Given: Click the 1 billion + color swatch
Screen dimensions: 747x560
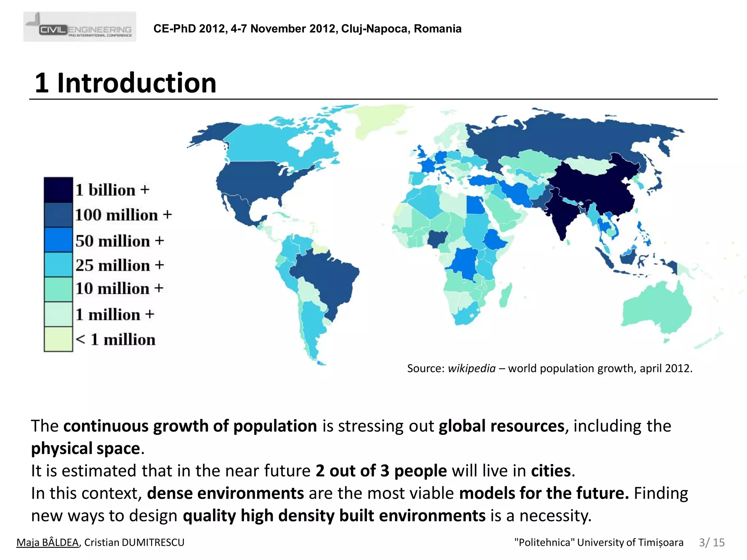Looking at the screenshot, I should coord(58,190).
